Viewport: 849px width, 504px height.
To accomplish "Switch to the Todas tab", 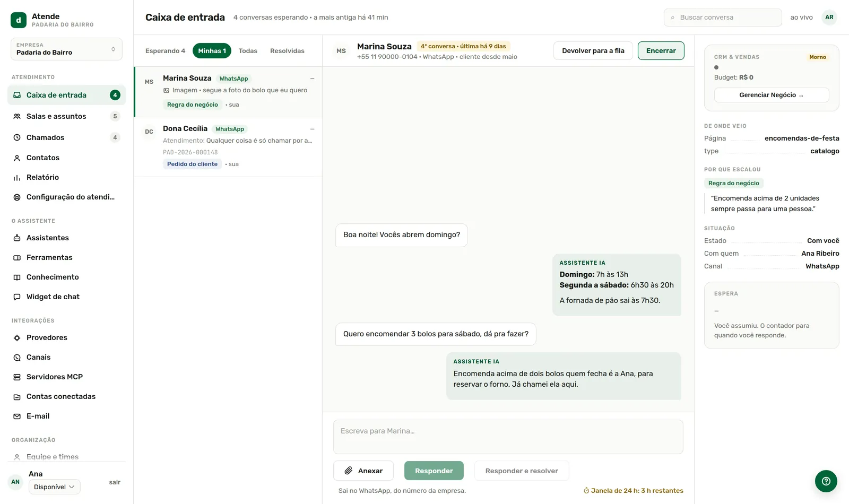I will 248,51.
